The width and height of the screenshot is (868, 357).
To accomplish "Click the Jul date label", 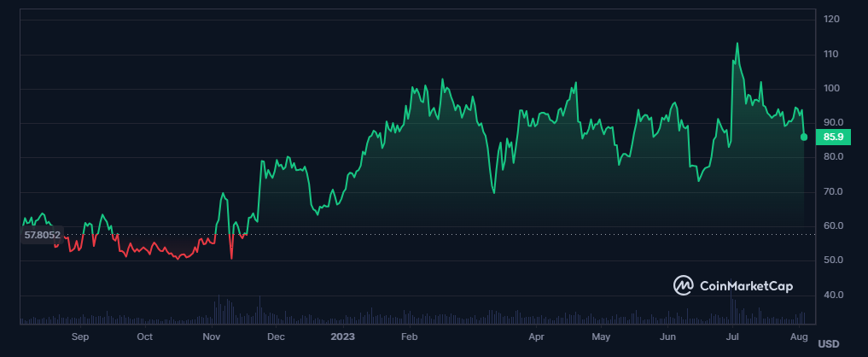I will 732,337.
